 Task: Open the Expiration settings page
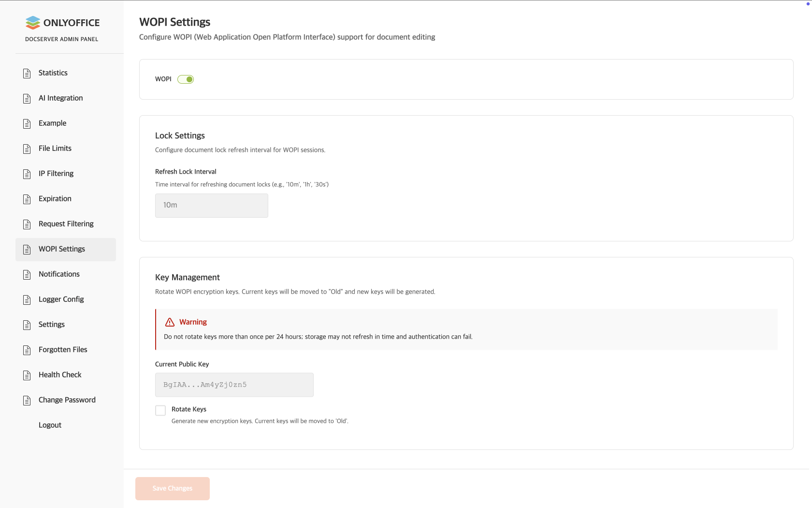pyautogui.click(x=55, y=199)
